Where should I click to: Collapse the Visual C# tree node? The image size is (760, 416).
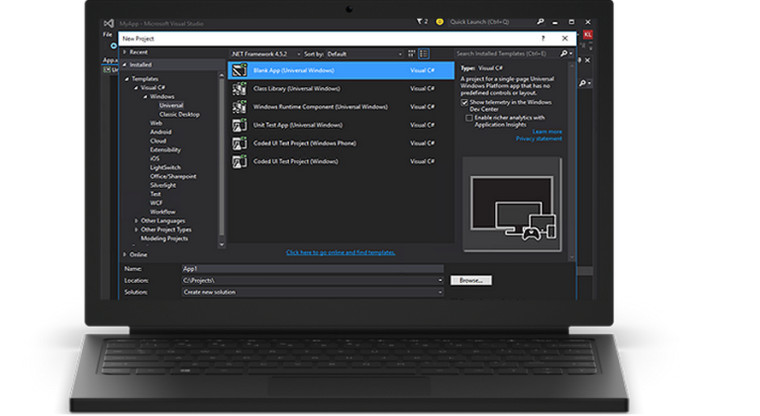136,88
